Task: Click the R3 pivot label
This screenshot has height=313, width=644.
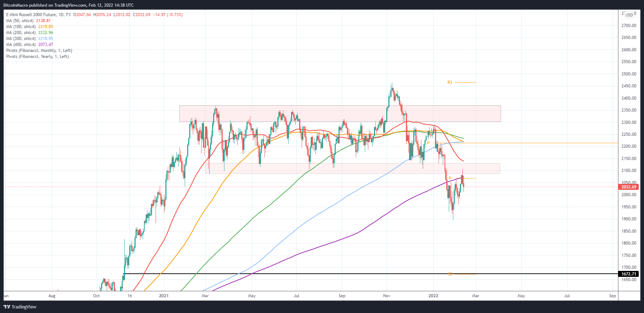Action: [450, 82]
